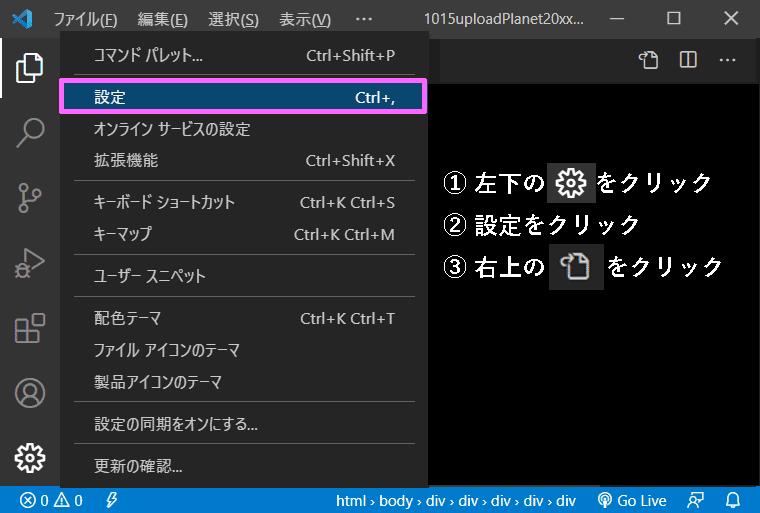Click 設定の同期をオンにする... menu entry
760x513 pixels.
click(244, 424)
